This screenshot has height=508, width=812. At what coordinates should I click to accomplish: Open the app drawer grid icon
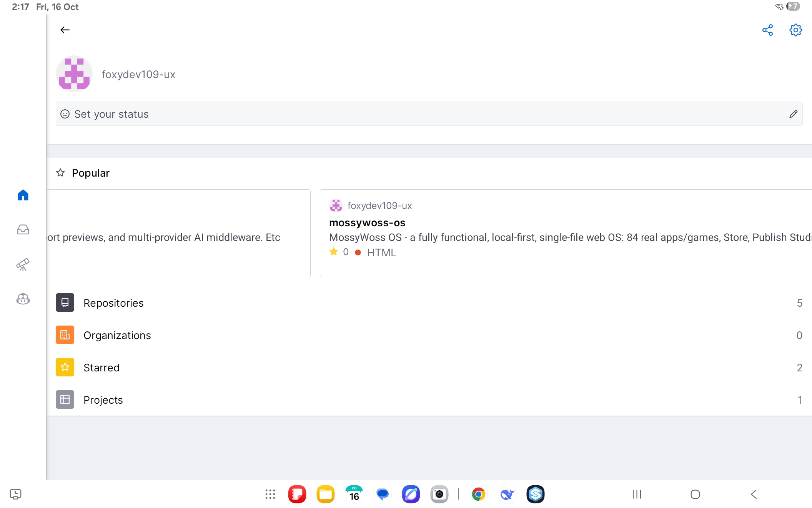[x=270, y=494]
